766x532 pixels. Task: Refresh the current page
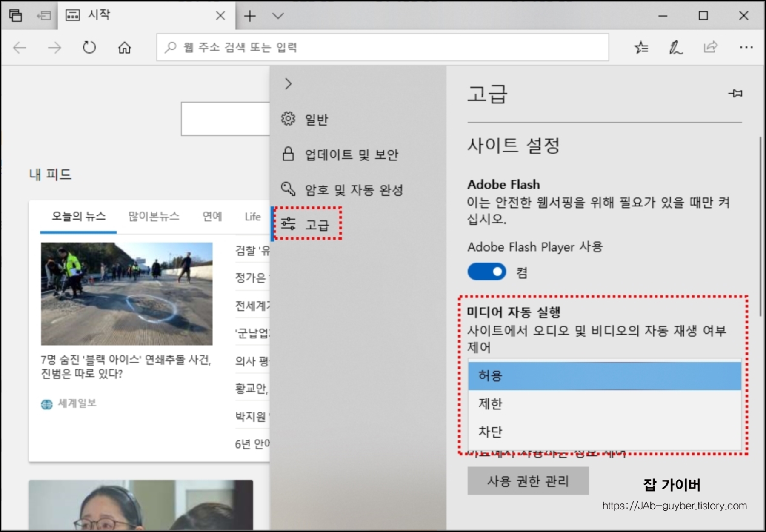[x=89, y=47]
